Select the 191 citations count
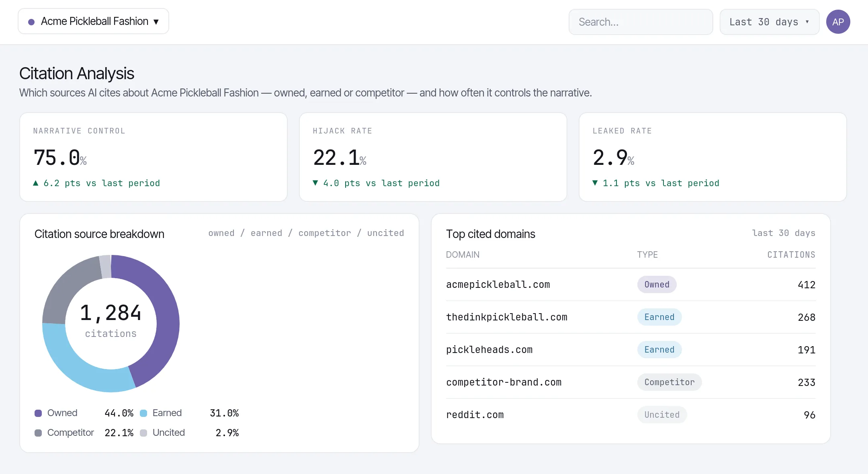Image resolution: width=868 pixels, height=474 pixels. click(807, 350)
